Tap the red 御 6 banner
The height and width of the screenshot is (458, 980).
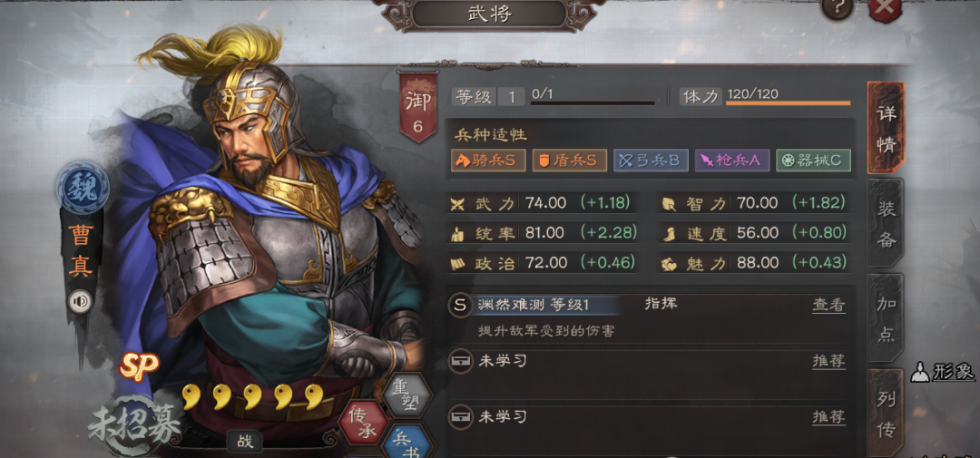pos(417,107)
